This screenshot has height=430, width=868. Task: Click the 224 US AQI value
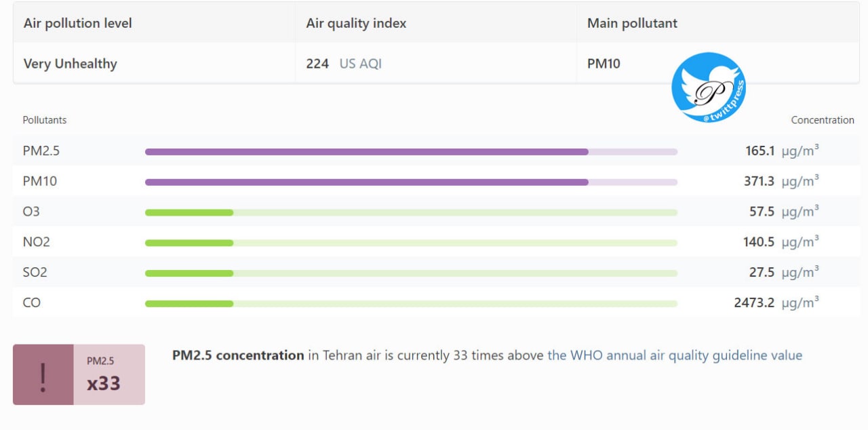click(x=344, y=64)
